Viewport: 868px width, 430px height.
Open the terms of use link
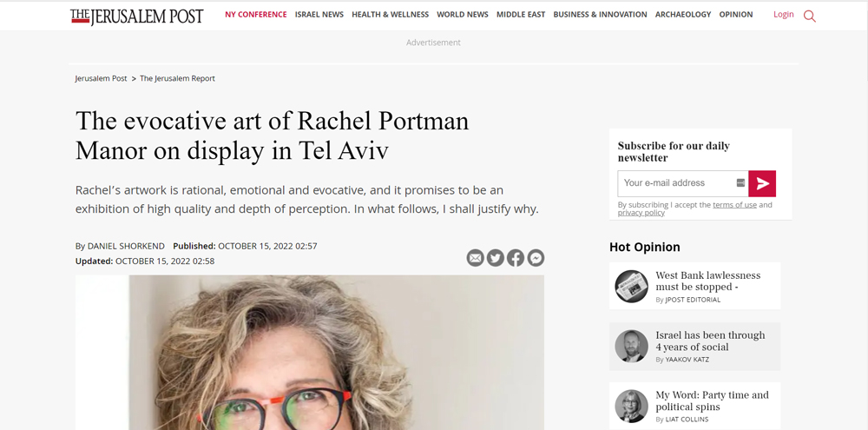(x=734, y=204)
